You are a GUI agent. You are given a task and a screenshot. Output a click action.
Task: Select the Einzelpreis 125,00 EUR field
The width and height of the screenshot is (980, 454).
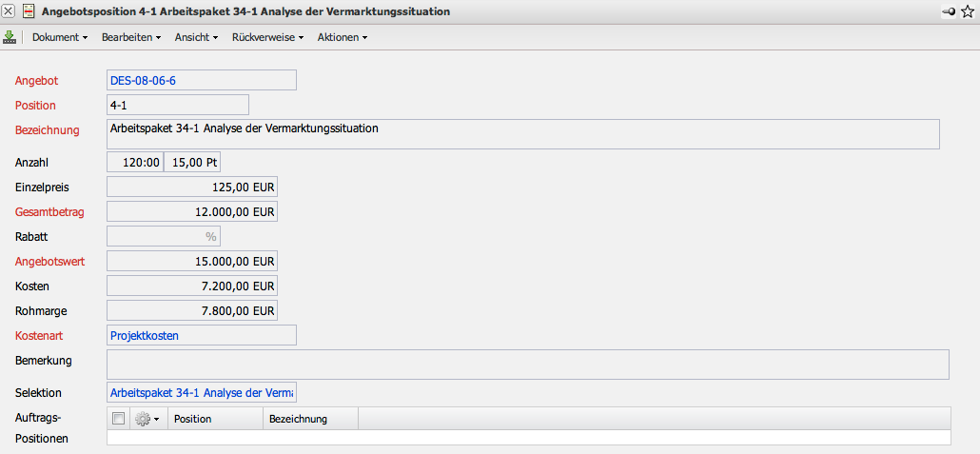coord(192,187)
